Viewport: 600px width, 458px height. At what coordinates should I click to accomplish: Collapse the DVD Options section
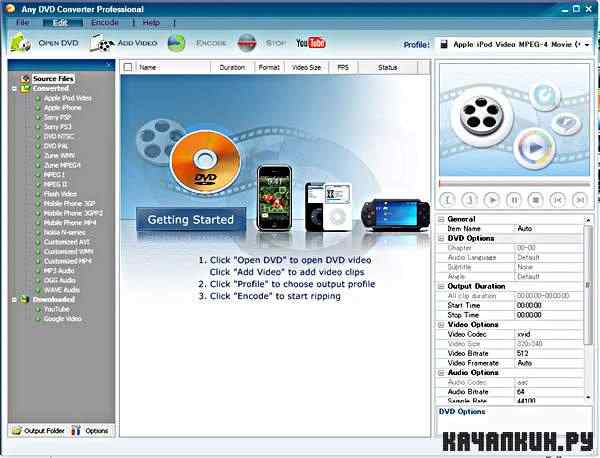pyautogui.click(x=441, y=238)
